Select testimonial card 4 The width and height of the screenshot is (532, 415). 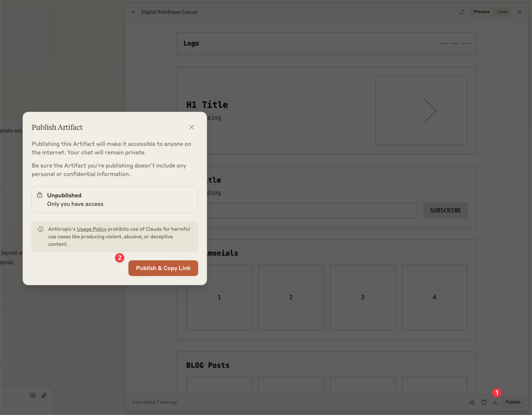point(434,298)
